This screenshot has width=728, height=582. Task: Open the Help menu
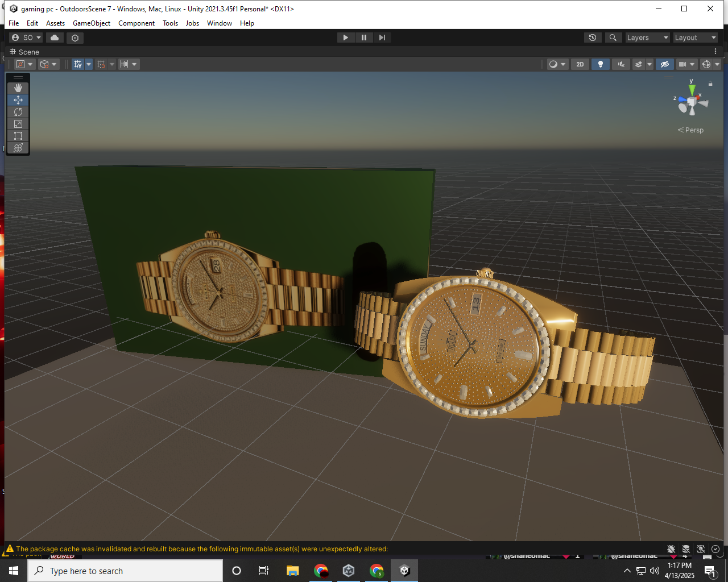coord(247,23)
